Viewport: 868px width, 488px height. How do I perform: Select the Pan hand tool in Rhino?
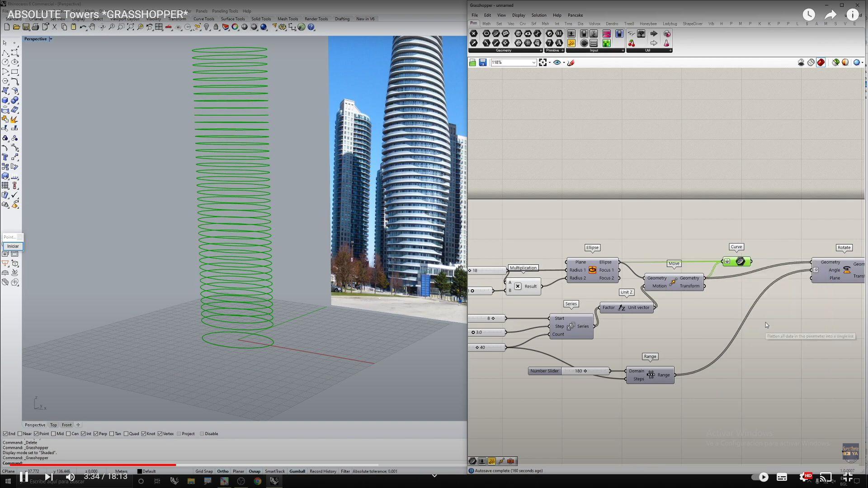(x=92, y=27)
